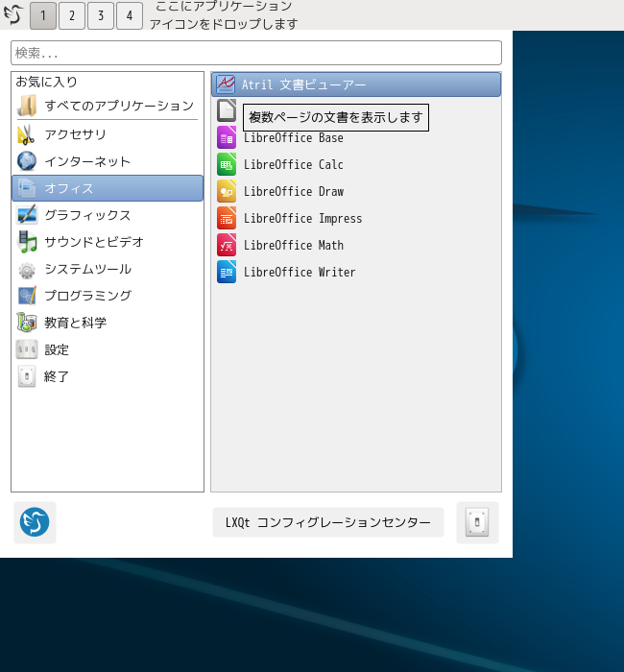
Task: Click the scissors Accessories icon
Action: 27,134
